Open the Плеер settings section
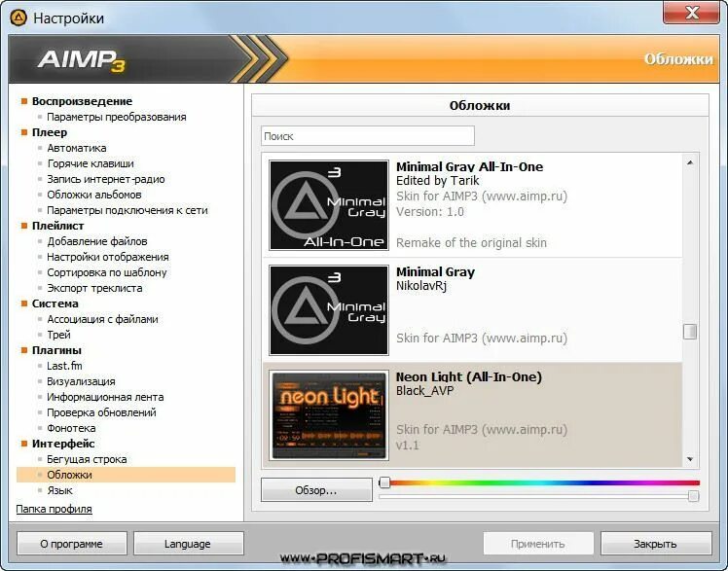The image size is (728, 571). pos(50,132)
